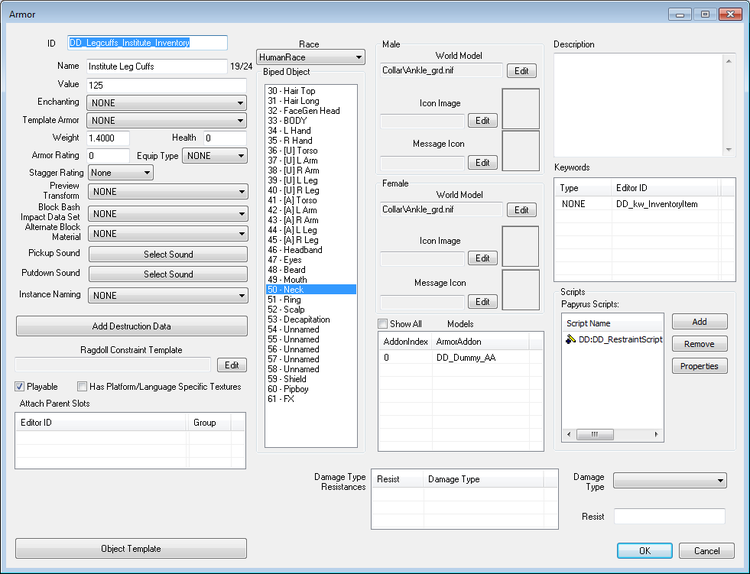
Task: Enable Has Platform/Language Specific Textures checkbox
Action: 82,386
